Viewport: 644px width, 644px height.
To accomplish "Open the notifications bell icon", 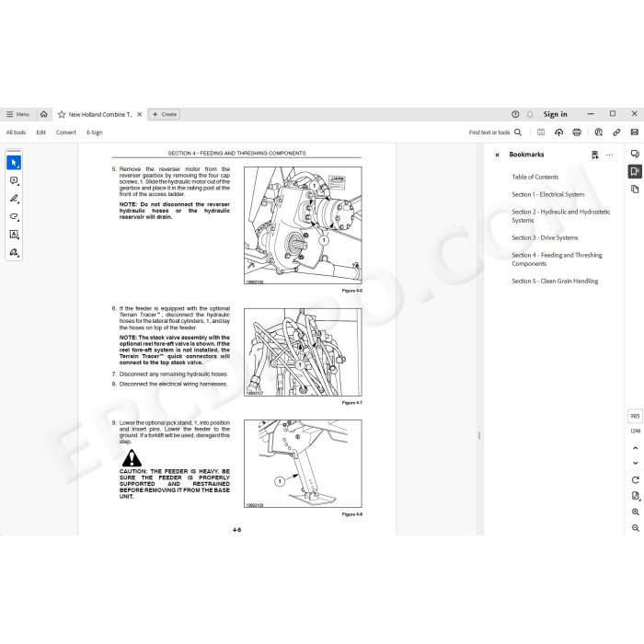I will click(x=530, y=114).
